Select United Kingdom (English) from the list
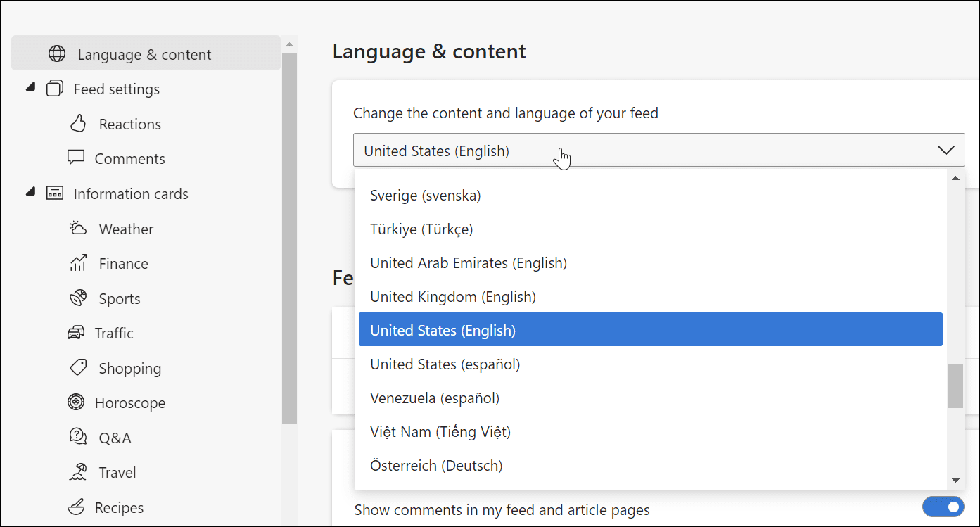980x527 pixels. click(x=453, y=296)
